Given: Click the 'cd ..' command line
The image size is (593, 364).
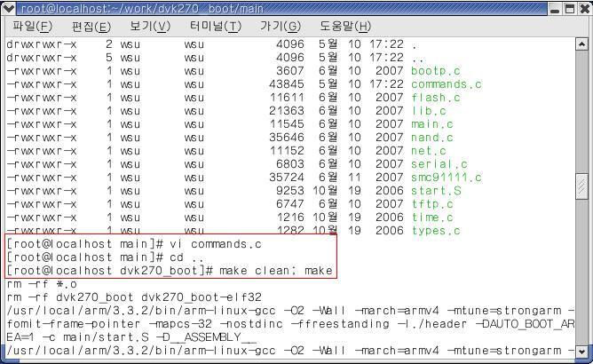Looking at the screenshot, I should (105, 257).
